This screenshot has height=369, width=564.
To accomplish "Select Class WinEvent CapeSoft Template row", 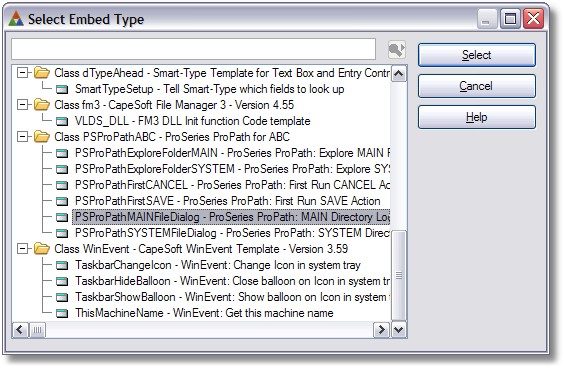I will point(201,249).
